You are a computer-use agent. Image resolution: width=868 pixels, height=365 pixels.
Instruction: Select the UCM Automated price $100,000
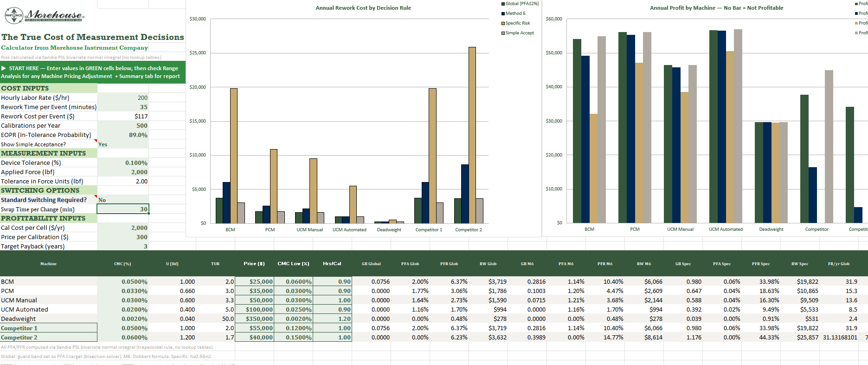click(x=254, y=309)
